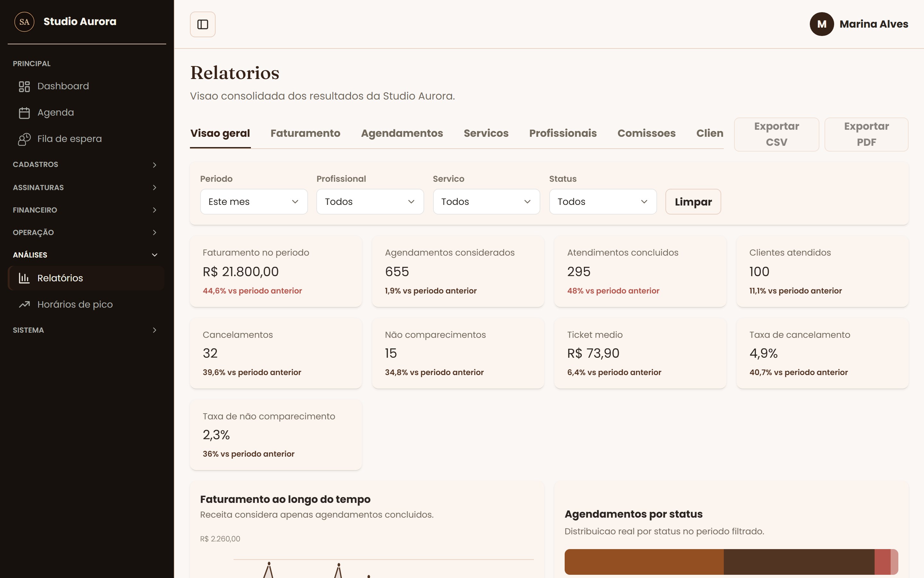This screenshot has width=924, height=578.
Task: Open the Agenda calendar icon
Action: point(24,113)
